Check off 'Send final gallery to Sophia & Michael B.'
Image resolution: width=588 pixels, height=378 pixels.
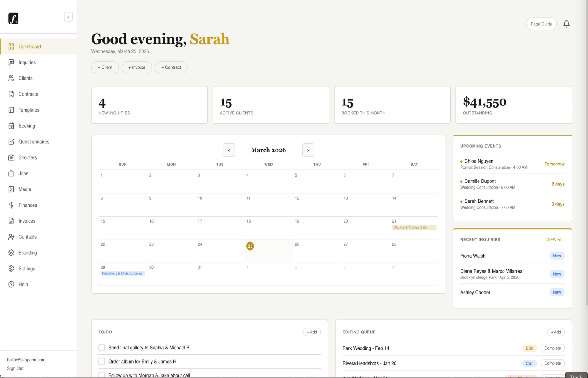(x=101, y=348)
